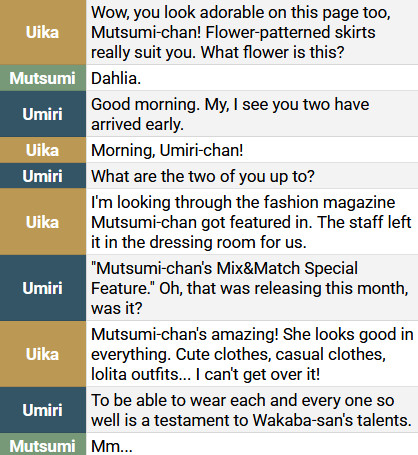The image size is (418, 455).
Task: Click Umiri label beside 'Wakaba-san's talents'
Action: tap(42, 410)
